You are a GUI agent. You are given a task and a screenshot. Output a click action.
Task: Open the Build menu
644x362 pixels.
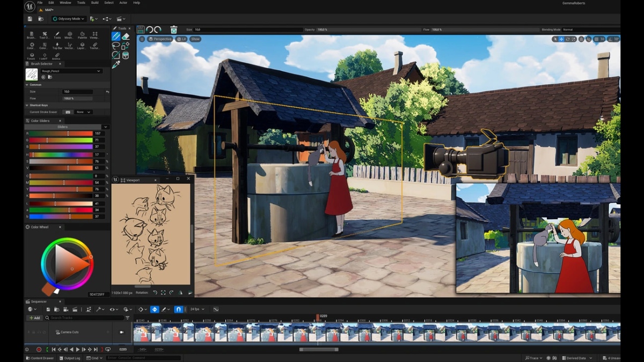click(95, 3)
